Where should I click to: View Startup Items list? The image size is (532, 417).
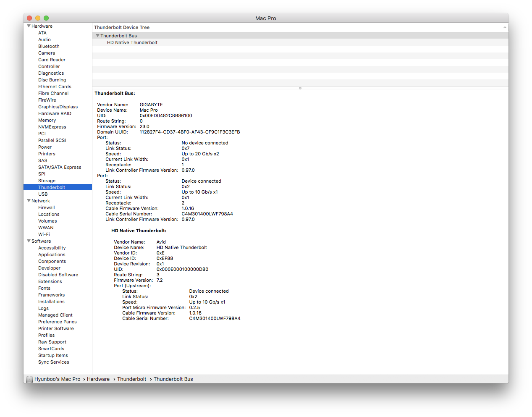coord(53,355)
